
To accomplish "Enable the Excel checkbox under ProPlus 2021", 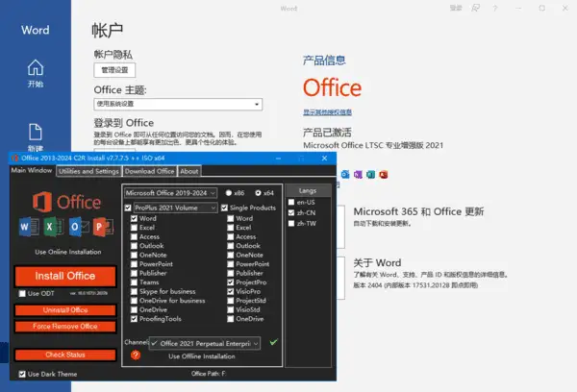I will tap(134, 228).
